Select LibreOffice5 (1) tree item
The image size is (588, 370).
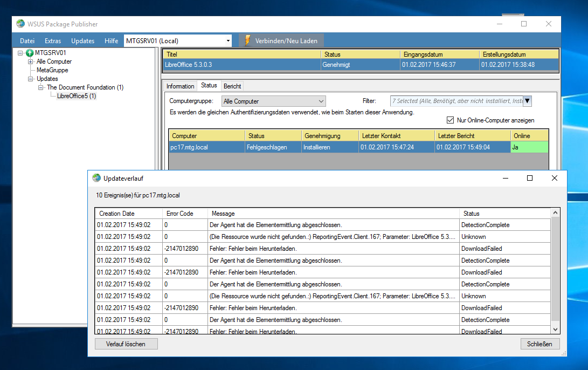pyautogui.click(x=77, y=96)
